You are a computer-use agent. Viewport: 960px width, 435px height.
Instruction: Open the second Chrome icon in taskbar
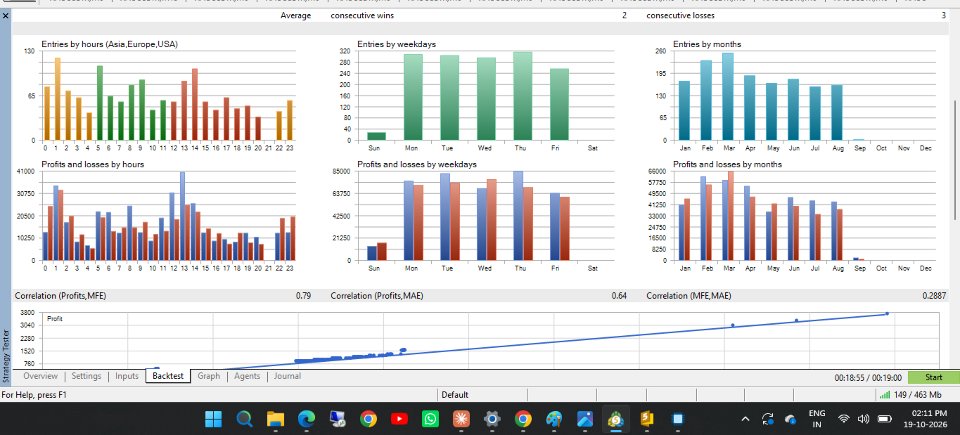pos(523,419)
